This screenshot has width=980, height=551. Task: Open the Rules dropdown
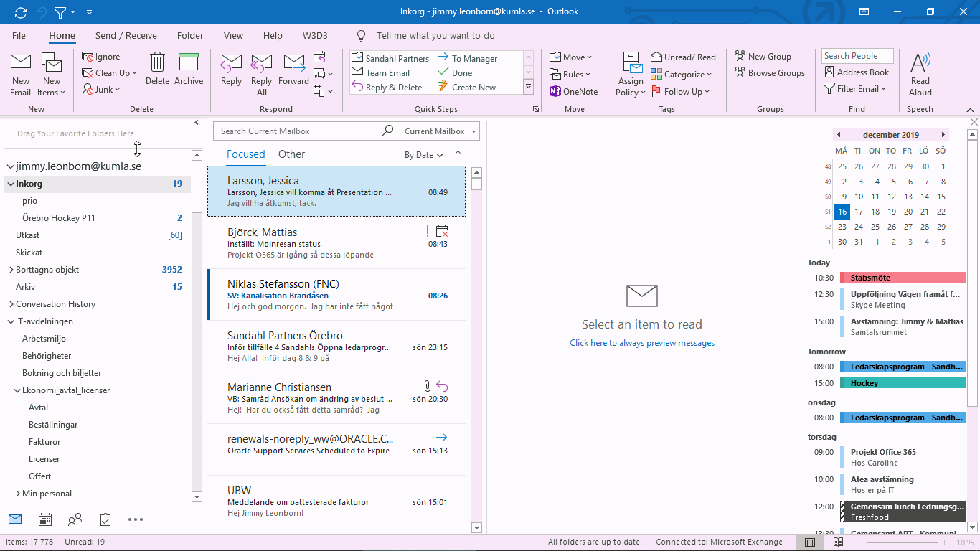[570, 74]
